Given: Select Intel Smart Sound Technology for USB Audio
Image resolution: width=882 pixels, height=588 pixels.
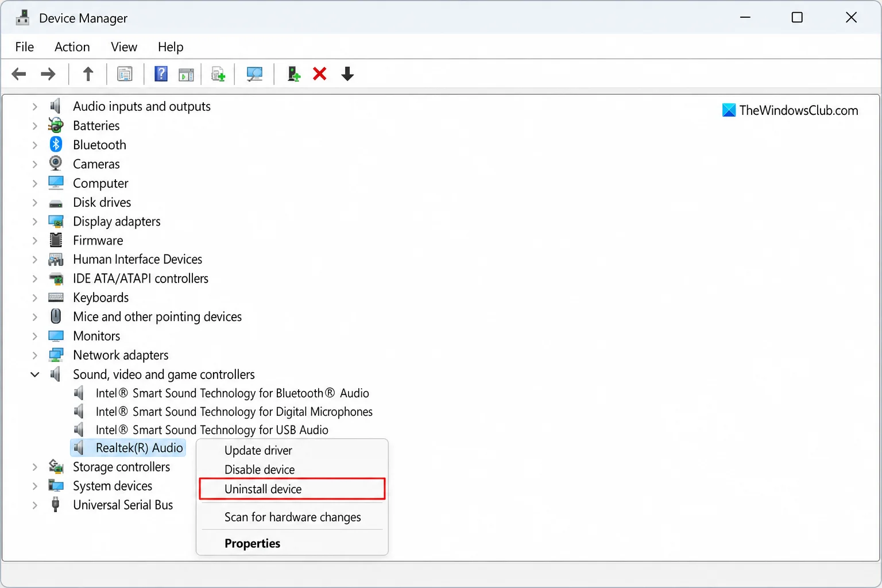Looking at the screenshot, I should click(212, 430).
